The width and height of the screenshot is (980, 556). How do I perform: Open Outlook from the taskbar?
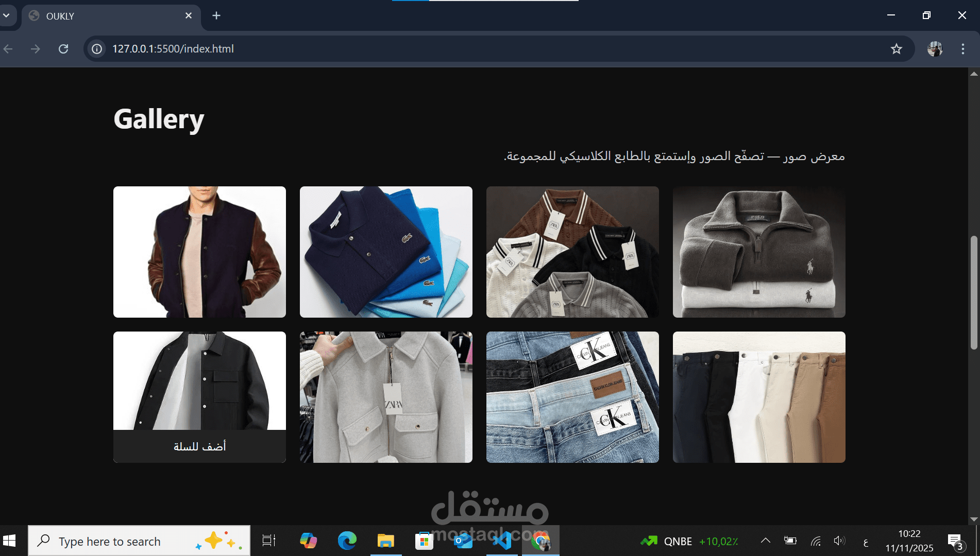tap(463, 541)
